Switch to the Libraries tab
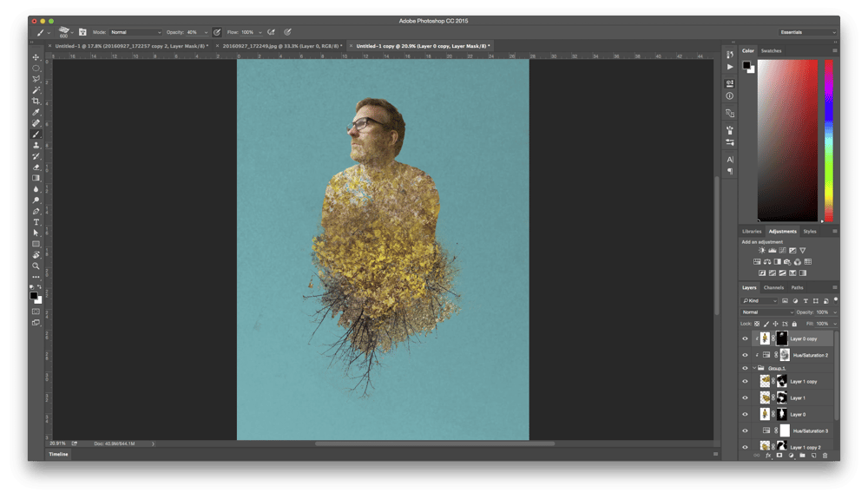868x499 pixels. [x=751, y=231]
